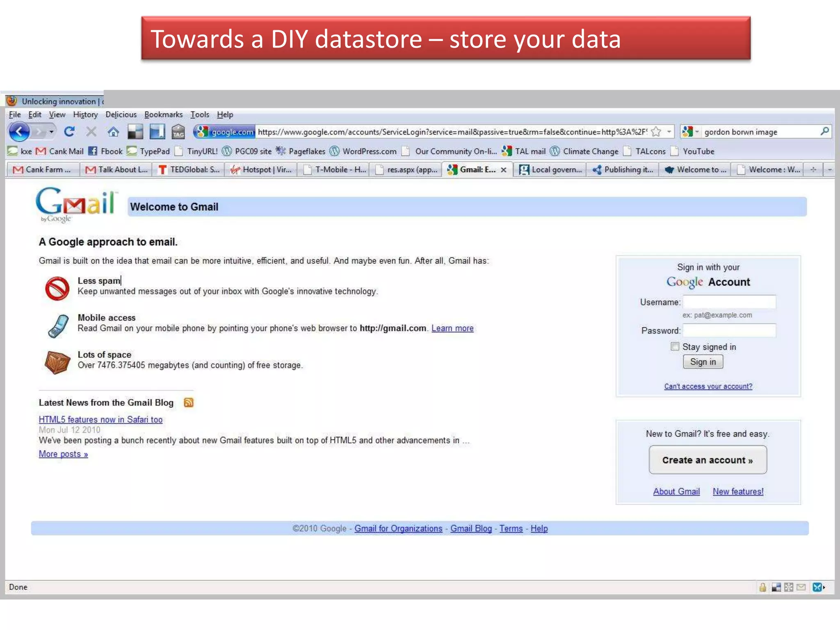Open the TinyURL! bookmark

(x=196, y=151)
